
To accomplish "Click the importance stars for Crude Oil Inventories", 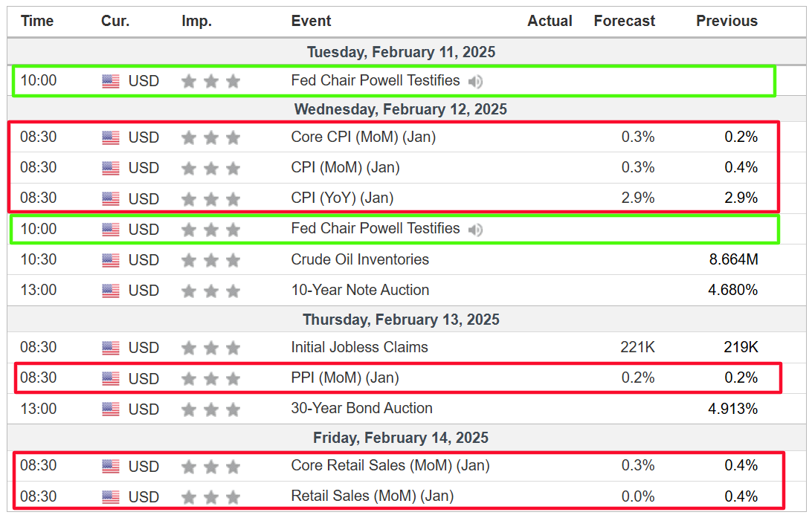I will point(210,260).
